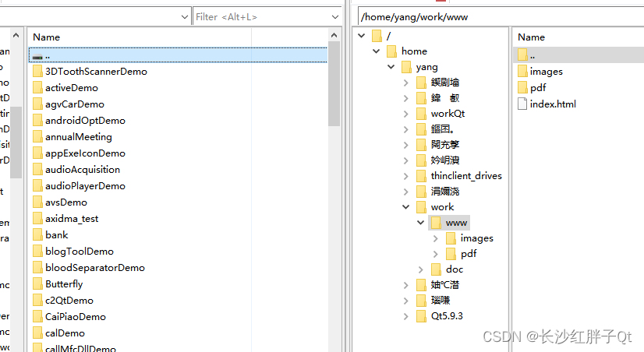Click the 3DToothScannerDemo folder icon
644x352 pixels.
click(37, 72)
